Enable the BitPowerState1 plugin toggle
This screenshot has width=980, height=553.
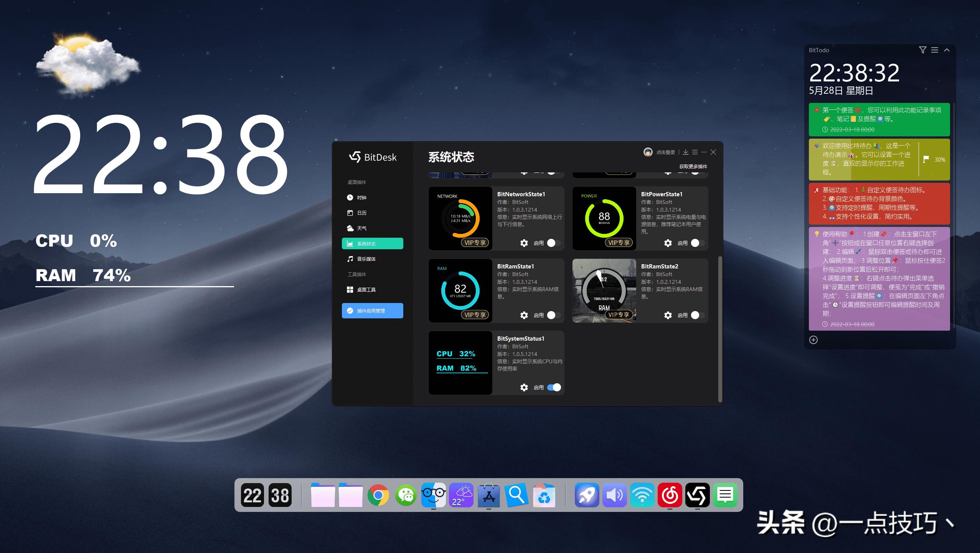pyautogui.click(x=697, y=243)
